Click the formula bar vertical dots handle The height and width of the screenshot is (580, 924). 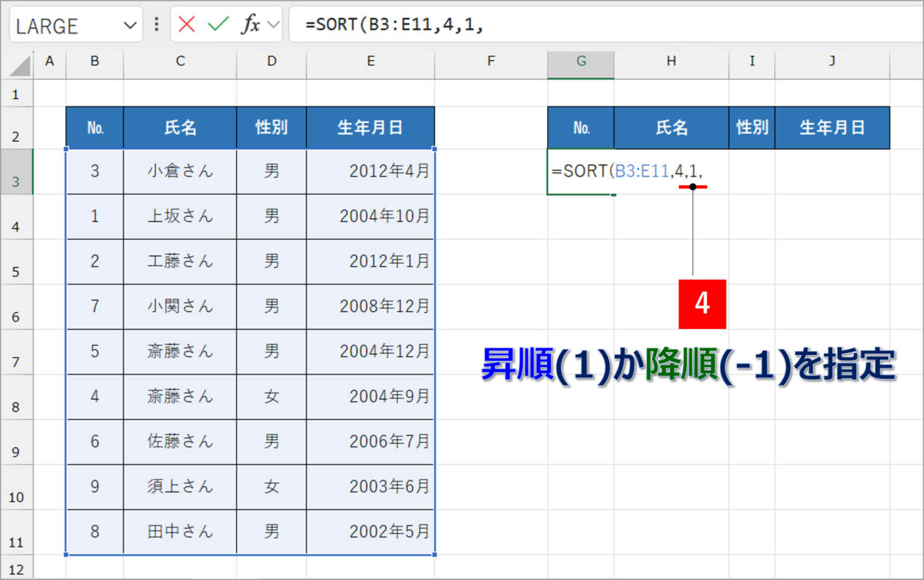(156, 25)
